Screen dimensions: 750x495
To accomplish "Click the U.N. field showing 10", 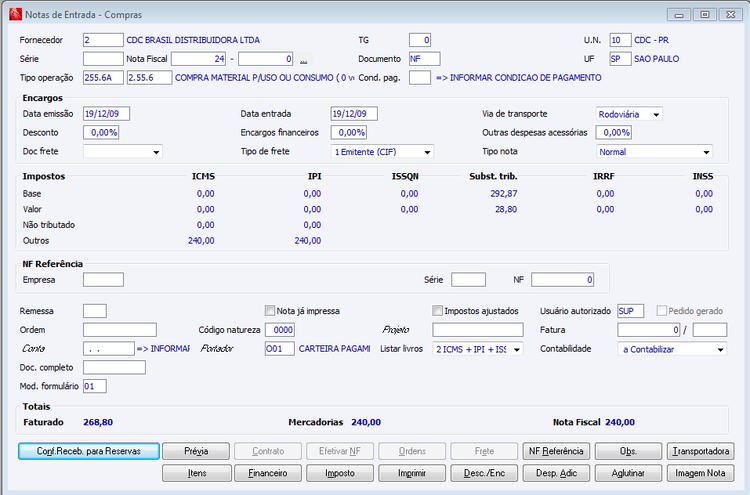I will pyautogui.click(x=620, y=40).
